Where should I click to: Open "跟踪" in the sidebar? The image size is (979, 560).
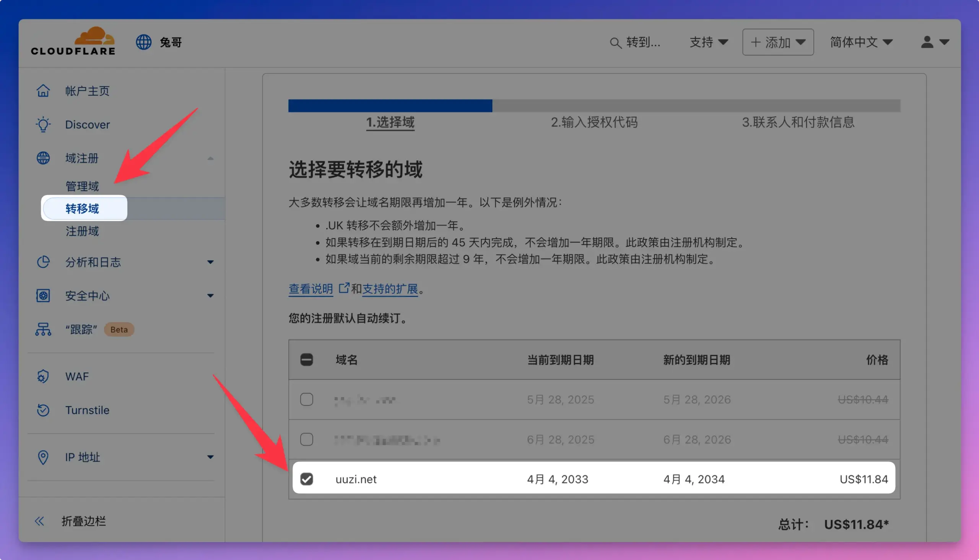point(81,329)
